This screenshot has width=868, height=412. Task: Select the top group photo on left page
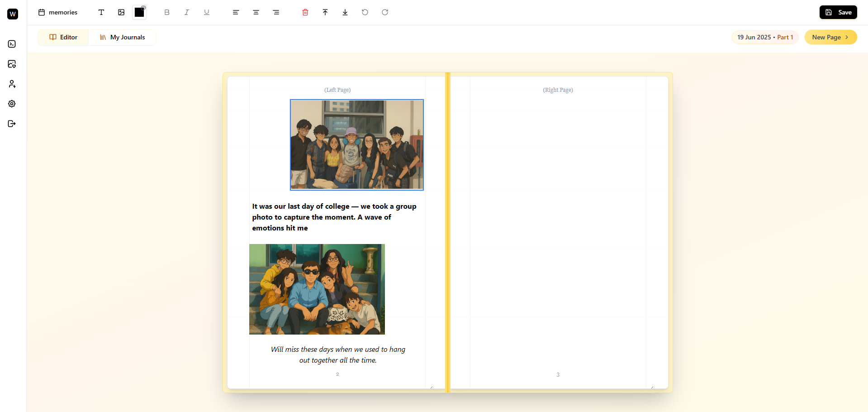tap(356, 145)
